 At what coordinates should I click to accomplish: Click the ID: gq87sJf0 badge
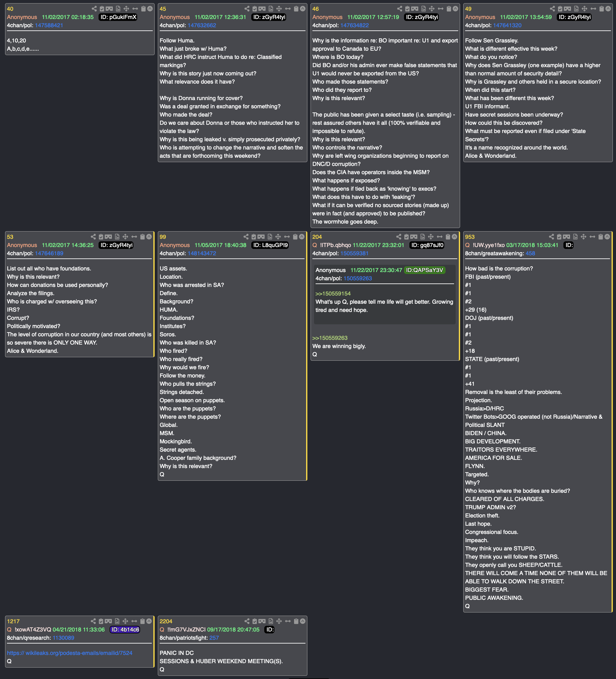tap(427, 245)
